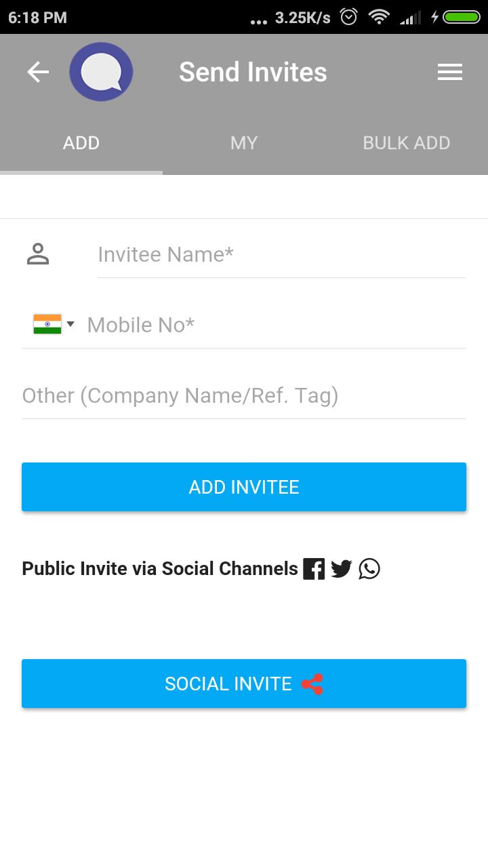
Task: Tap the red share icon
Action: click(x=312, y=684)
